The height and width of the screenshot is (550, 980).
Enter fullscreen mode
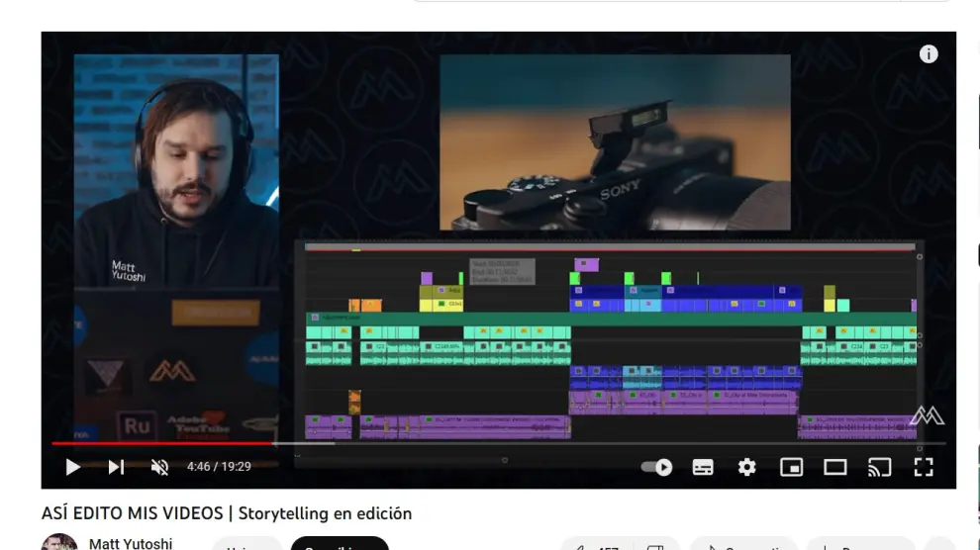pyautogui.click(x=924, y=467)
